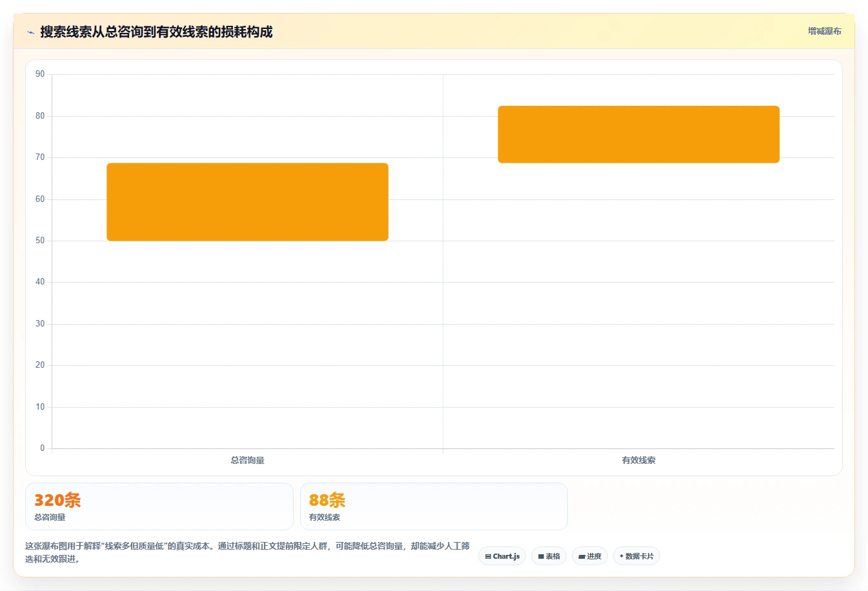This screenshot has height=591, width=868.
Task: Click the orange 总咨询量 waterfall bar
Action: (247, 202)
